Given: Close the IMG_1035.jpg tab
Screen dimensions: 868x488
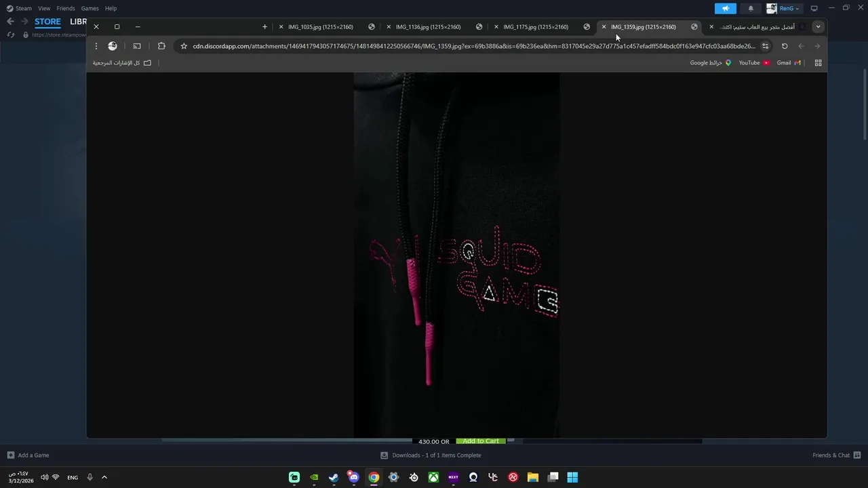Looking at the screenshot, I should [281, 27].
